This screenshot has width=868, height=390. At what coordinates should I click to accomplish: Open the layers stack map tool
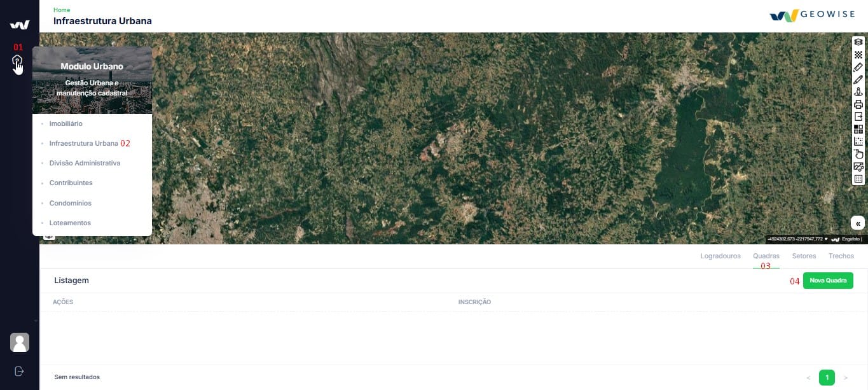click(x=858, y=42)
